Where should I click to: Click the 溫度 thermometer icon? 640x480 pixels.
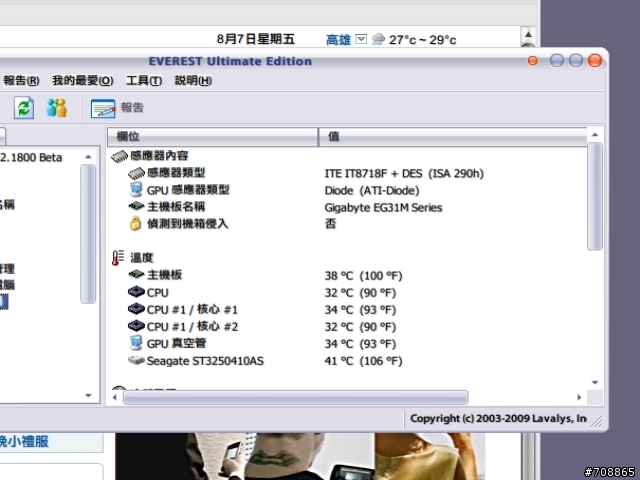[118, 258]
